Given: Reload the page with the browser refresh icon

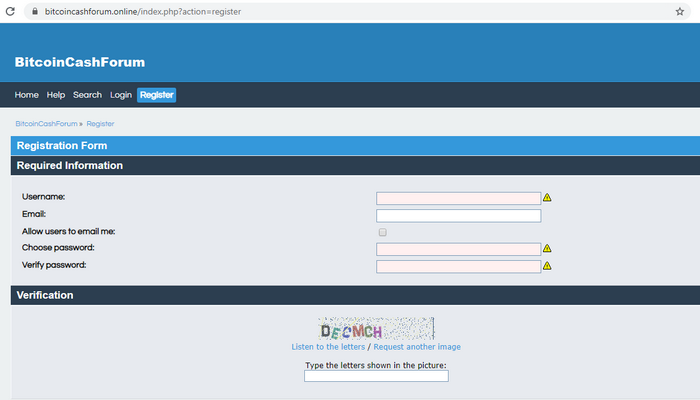Looking at the screenshot, I should 10,12.
